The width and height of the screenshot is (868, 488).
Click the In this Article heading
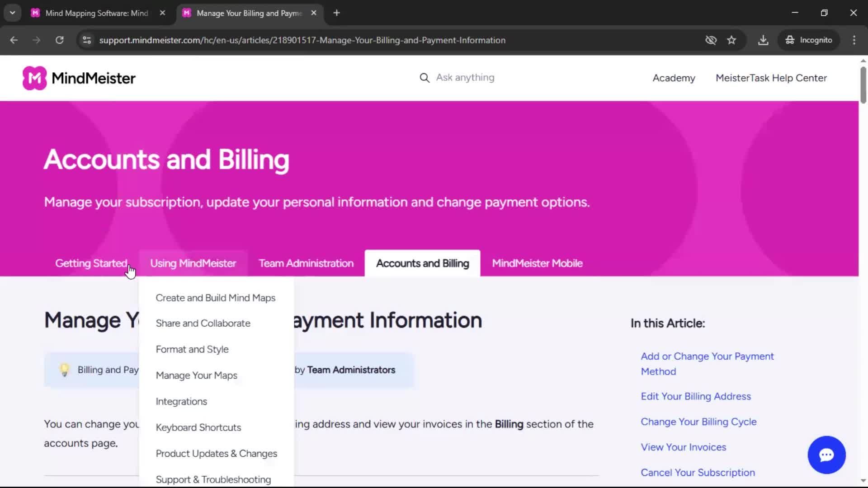667,324
